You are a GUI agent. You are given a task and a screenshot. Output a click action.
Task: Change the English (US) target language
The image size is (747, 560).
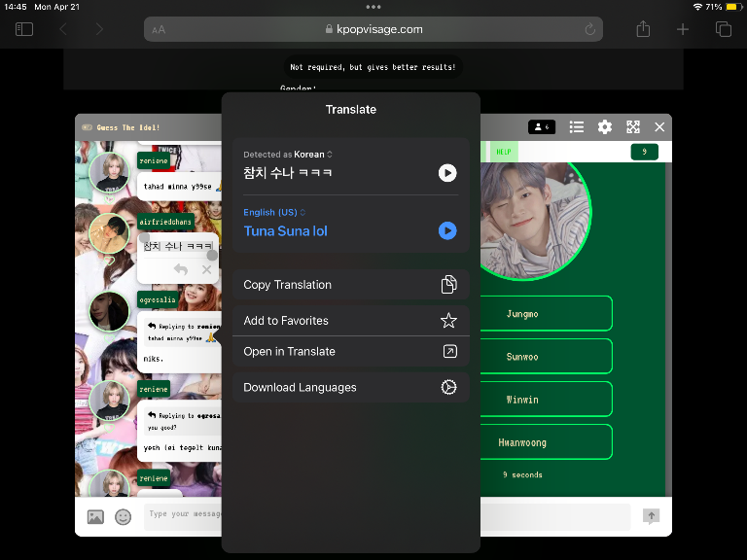pyautogui.click(x=274, y=212)
